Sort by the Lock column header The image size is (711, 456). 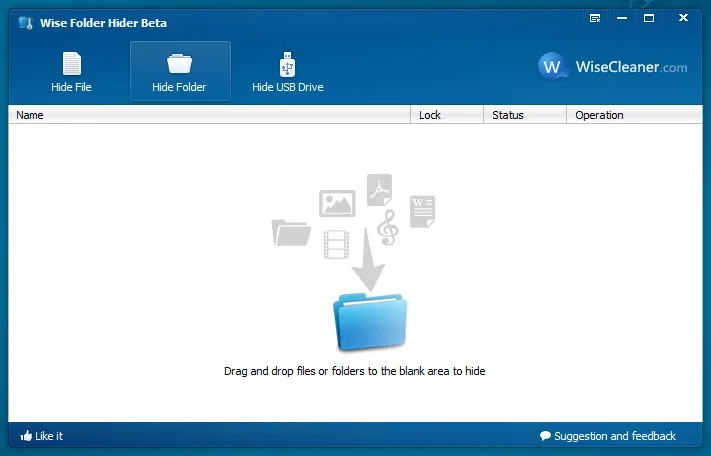click(447, 115)
